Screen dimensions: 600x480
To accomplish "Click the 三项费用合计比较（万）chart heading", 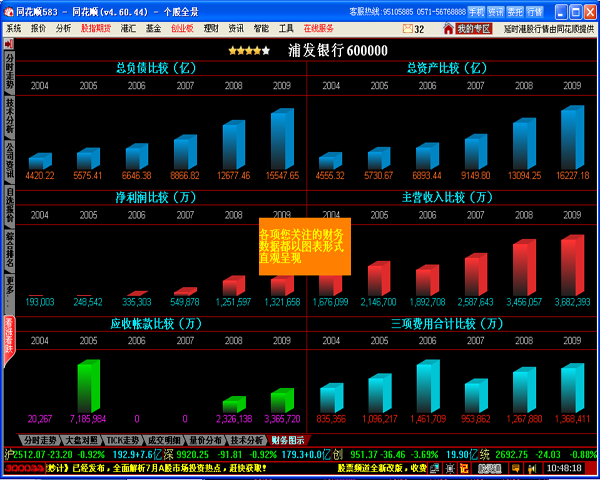I will 447,324.
